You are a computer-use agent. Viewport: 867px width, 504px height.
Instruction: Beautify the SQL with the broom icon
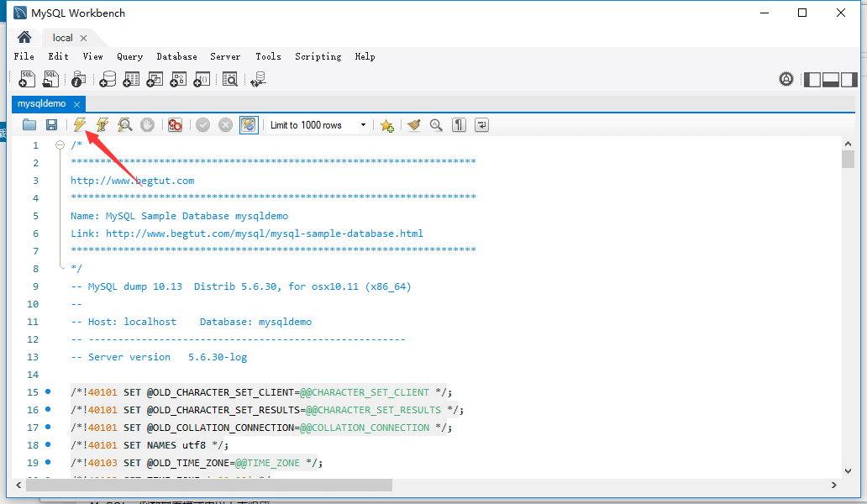(413, 125)
